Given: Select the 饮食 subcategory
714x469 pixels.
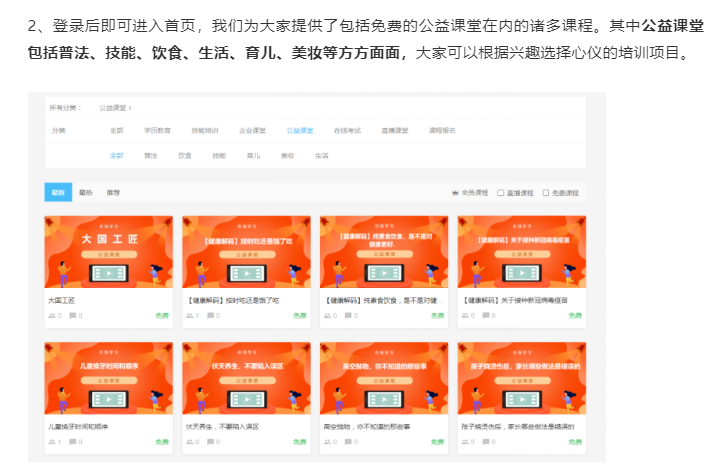Looking at the screenshot, I should pos(185,156).
